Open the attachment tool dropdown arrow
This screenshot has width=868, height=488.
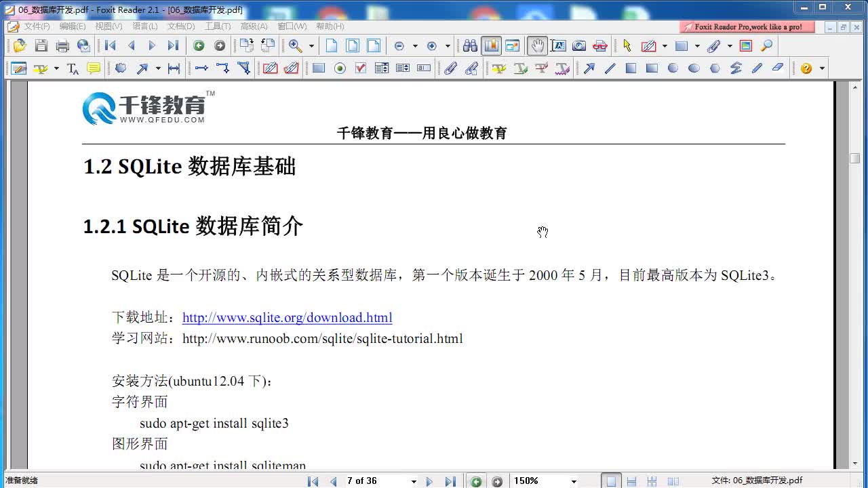pyautogui.click(x=730, y=46)
